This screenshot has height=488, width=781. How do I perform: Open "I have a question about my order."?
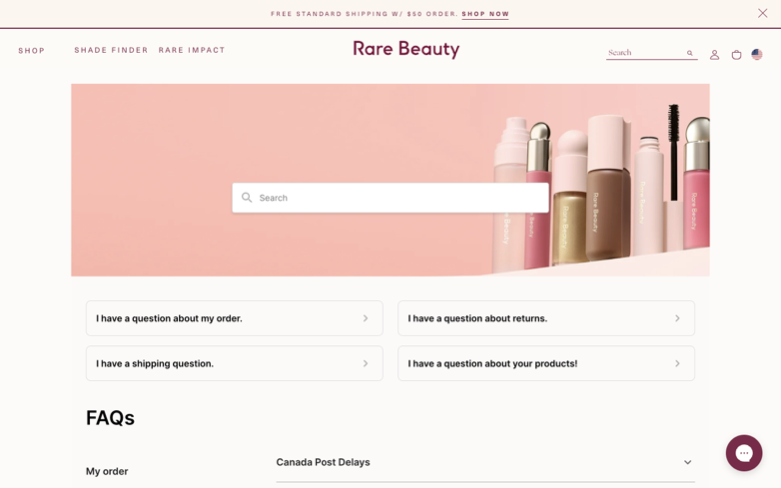234,318
